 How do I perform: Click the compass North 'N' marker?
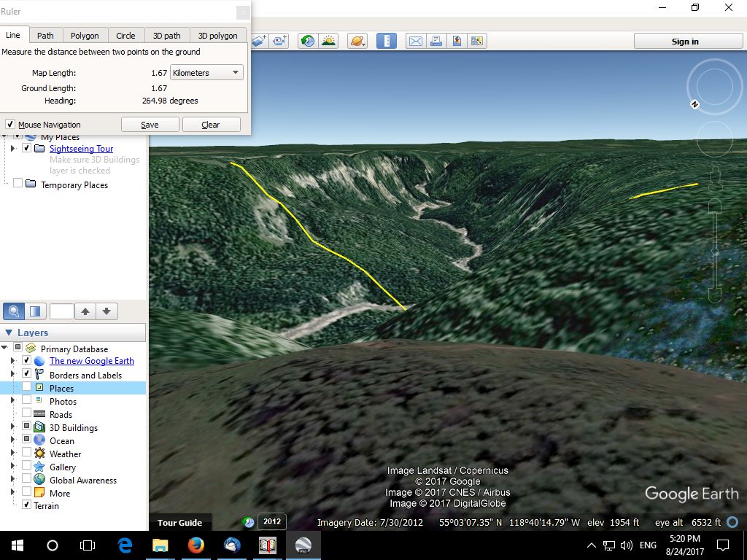tap(694, 104)
